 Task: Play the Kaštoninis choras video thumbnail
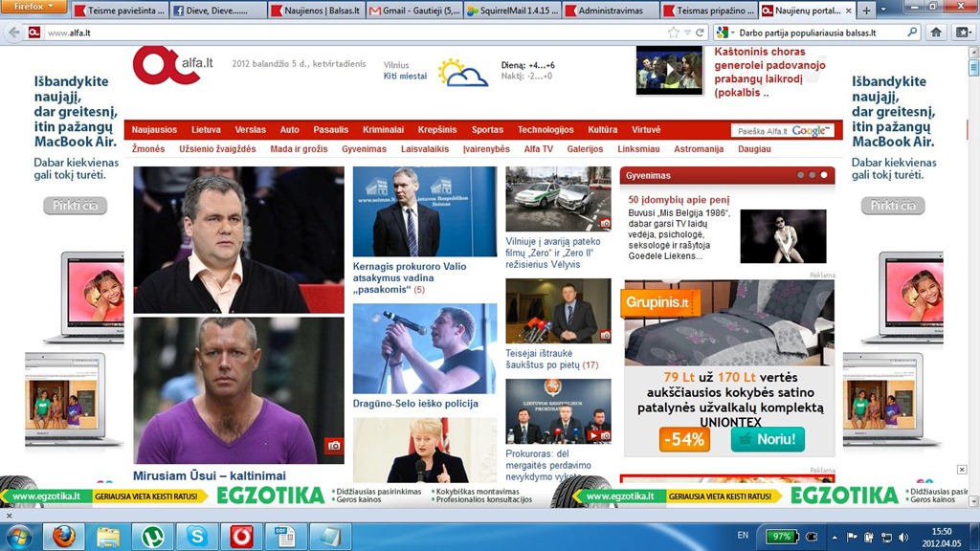[669, 71]
